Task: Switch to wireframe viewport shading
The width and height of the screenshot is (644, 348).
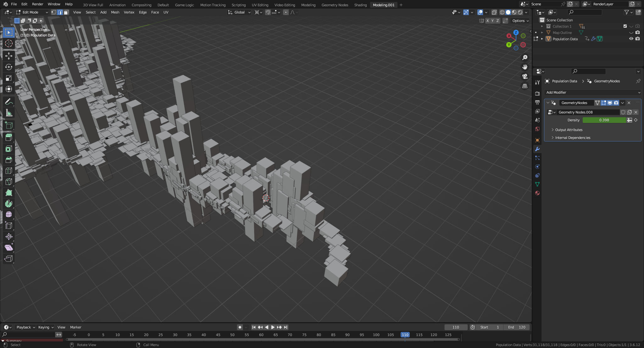Action: [x=502, y=12]
